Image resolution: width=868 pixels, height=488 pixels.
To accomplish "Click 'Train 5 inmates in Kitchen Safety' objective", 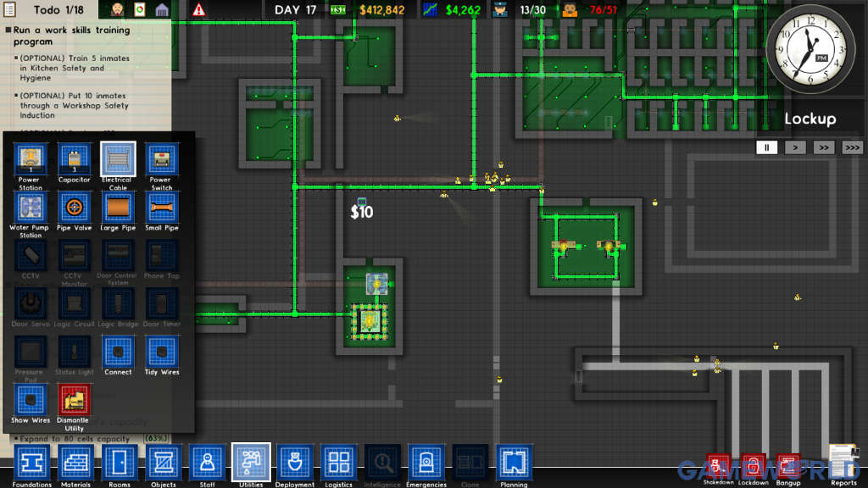I will click(x=75, y=68).
